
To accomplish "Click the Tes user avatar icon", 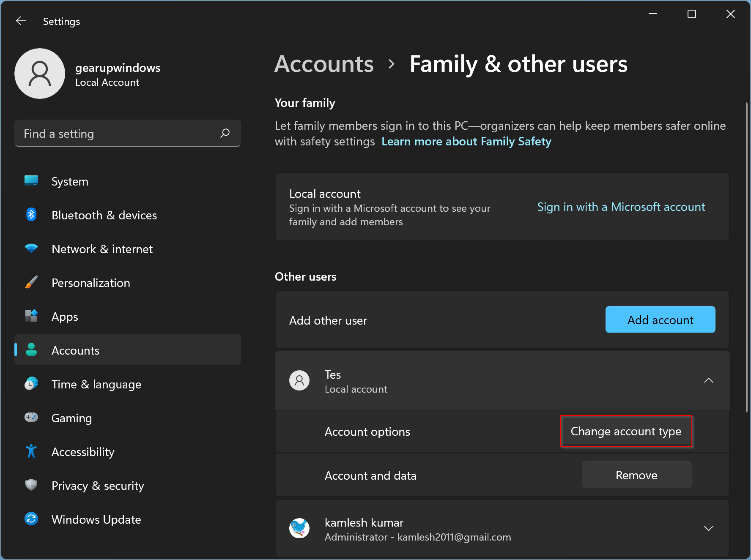I will point(299,380).
